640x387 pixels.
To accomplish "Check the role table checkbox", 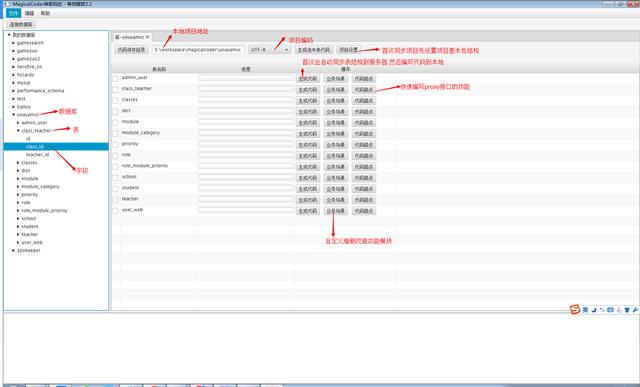I will coord(116,156).
